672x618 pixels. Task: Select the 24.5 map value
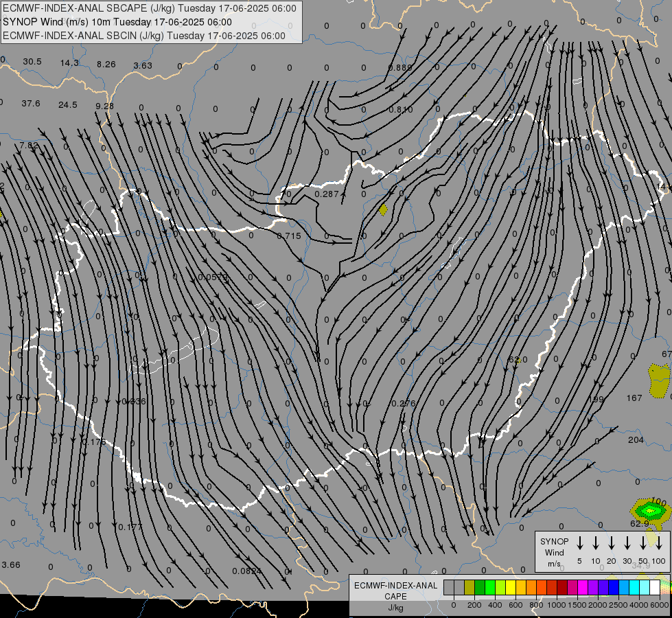[x=68, y=104]
